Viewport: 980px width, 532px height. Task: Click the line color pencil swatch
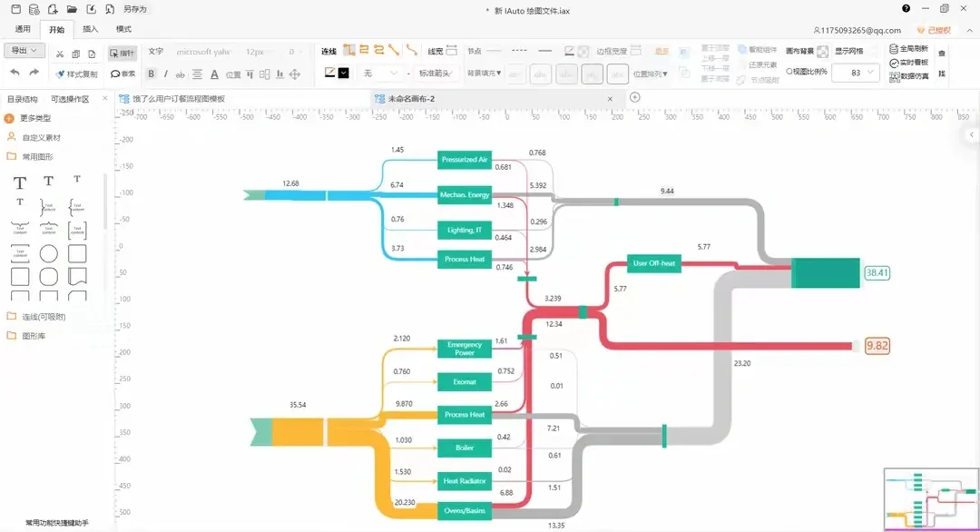point(330,73)
